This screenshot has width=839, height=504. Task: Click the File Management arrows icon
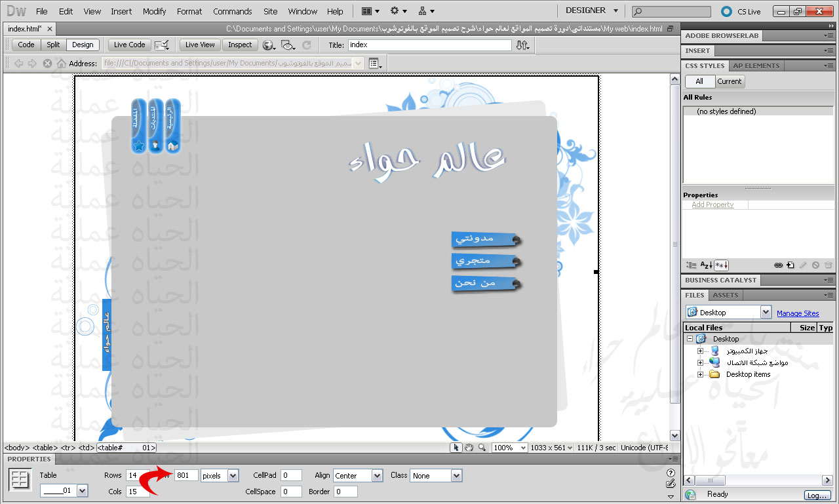pos(522,45)
